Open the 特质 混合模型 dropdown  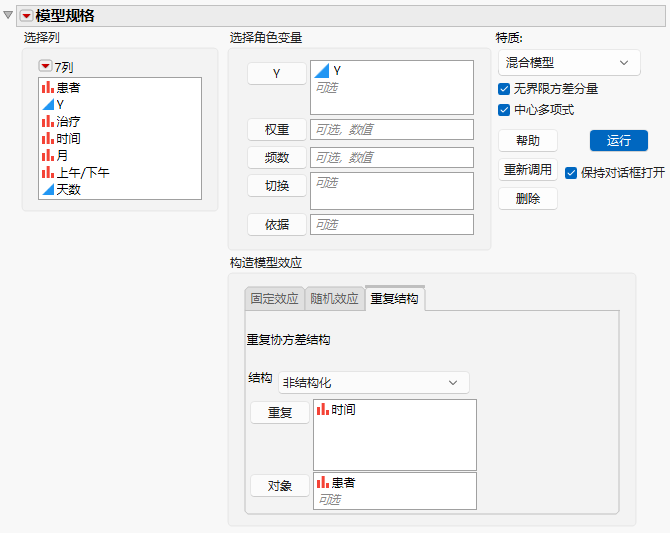coord(569,63)
